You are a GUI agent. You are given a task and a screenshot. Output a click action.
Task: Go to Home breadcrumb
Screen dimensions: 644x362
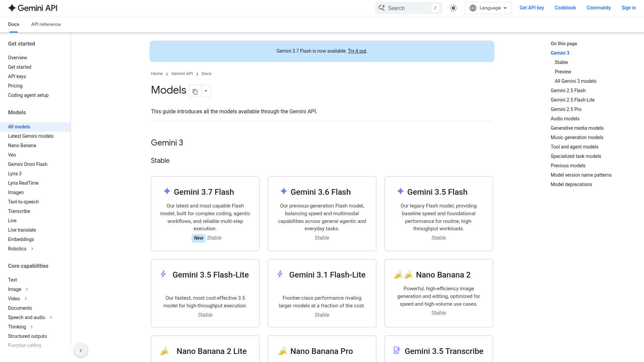point(157,74)
